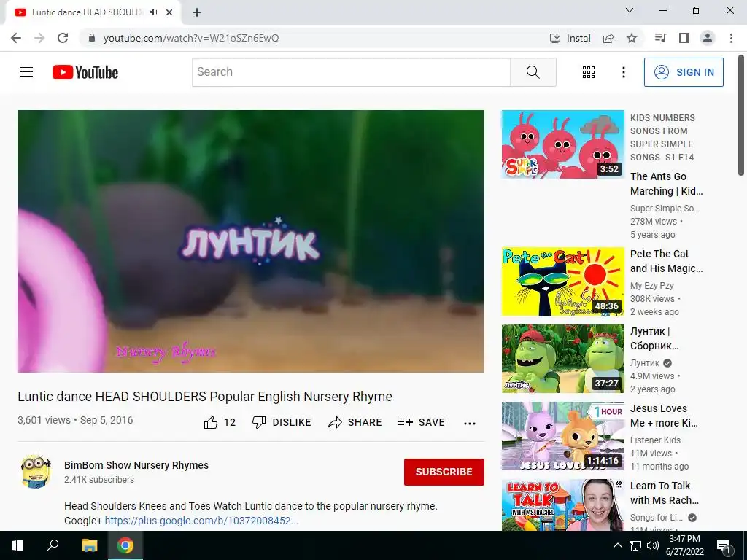Click SAVE to playlist button

coord(421,422)
